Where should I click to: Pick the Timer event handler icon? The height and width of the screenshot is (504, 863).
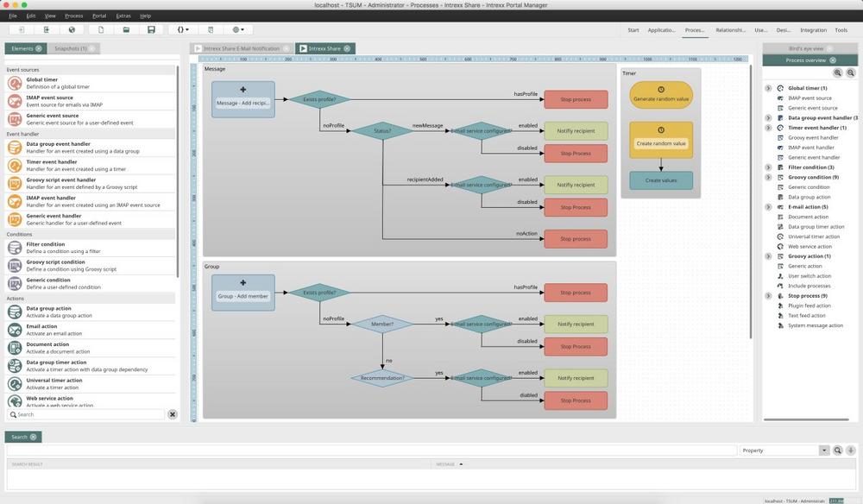pyautogui.click(x=15, y=166)
